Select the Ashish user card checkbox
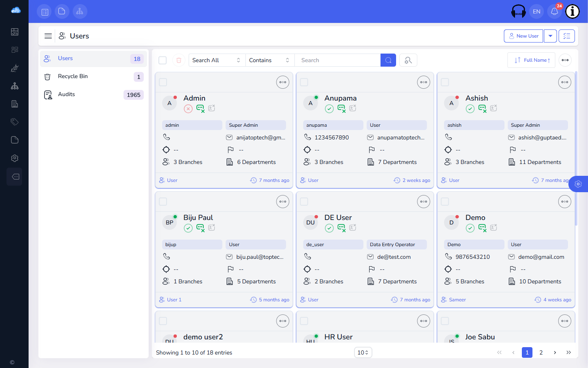Screen dimensions: 588x368 click(445, 82)
